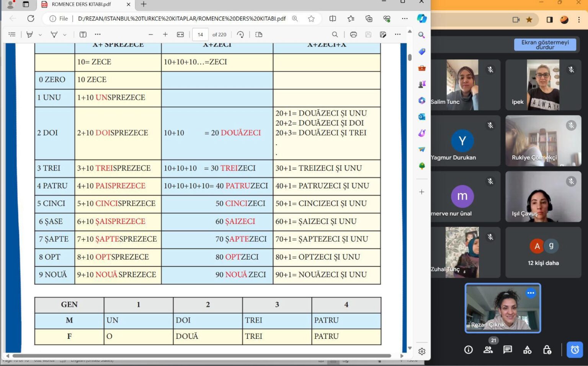This screenshot has width=588, height=366.
Task: Show the meeting participants list
Action: click(x=488, y=350)
